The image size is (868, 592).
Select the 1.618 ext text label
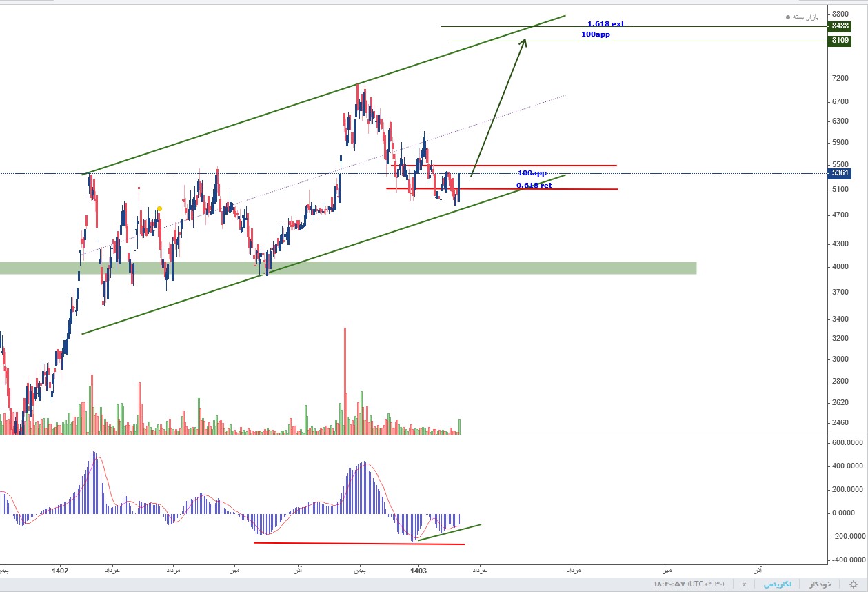[606, 24]
